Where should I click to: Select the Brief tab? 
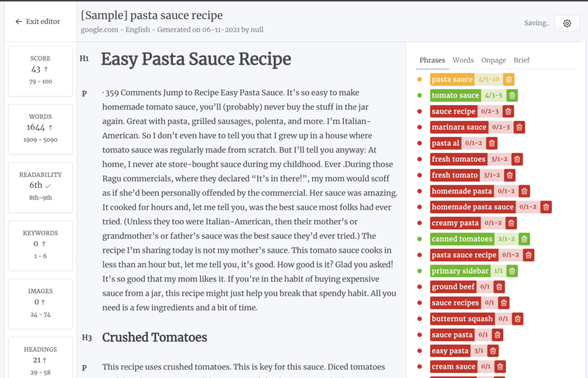[x=521, y=60]
